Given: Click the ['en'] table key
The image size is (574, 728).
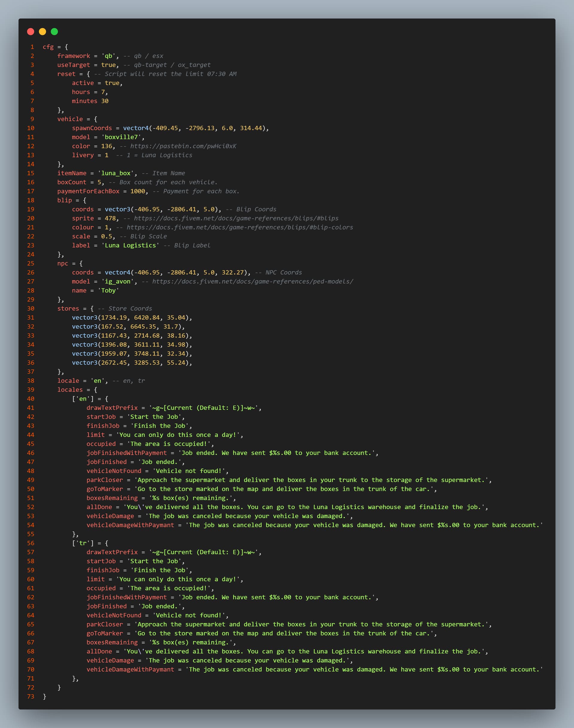Looking at the screenshot, I should pyautogui.click(x=83, y=399).
